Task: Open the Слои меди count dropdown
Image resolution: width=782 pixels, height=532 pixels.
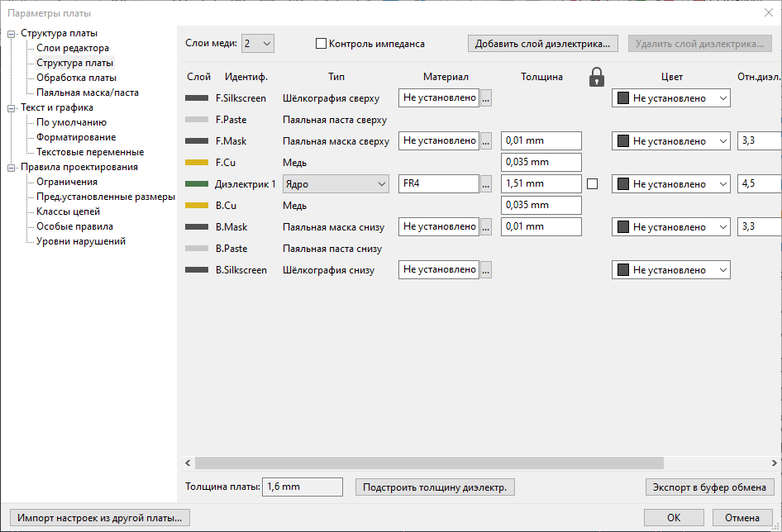Action: tap(257, 44)
